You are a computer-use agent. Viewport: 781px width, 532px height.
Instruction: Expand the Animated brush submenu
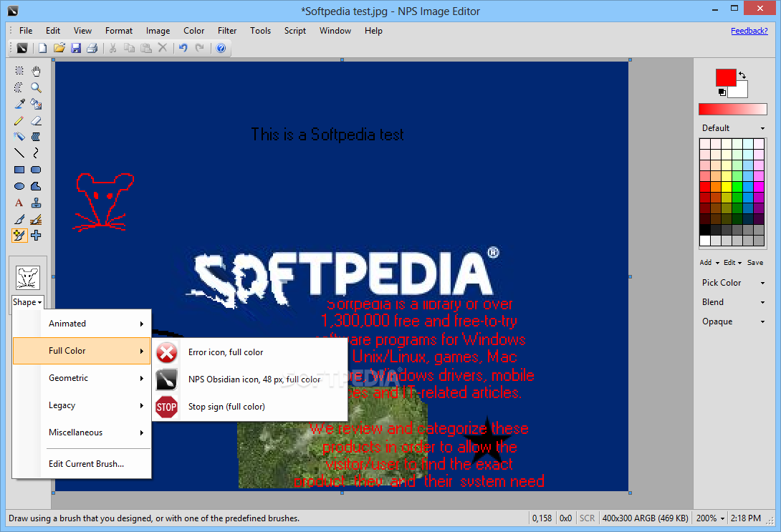(82, 324)
